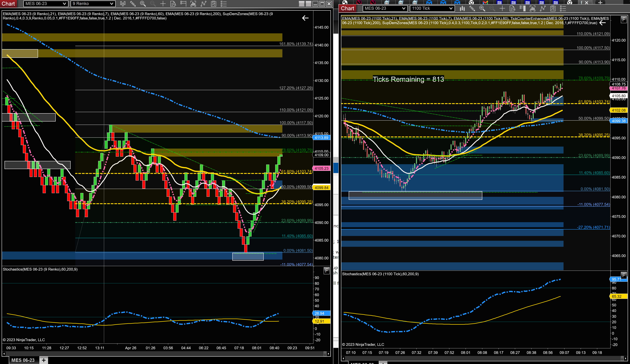Viewport: 630px width, 364px height.
Task: Click the Ticks Remaining = 813 label
Action: pyautogui.click(x=408, y=79)
